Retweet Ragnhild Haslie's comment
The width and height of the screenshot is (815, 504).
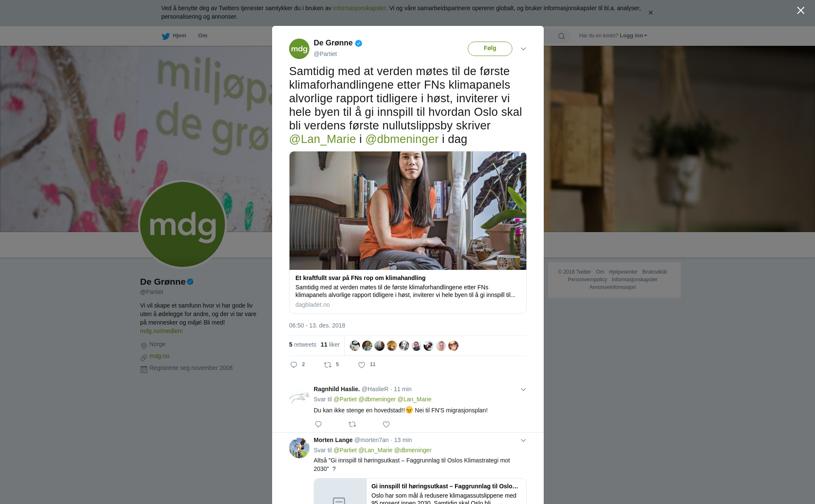coord(352,424)
